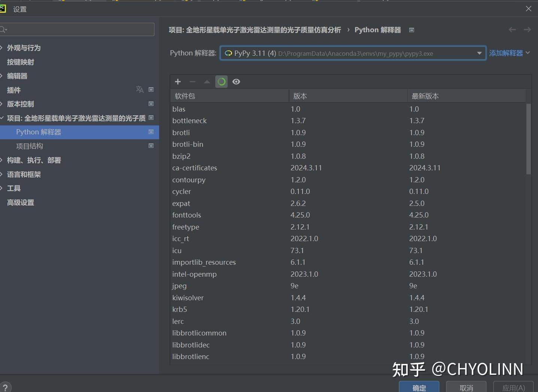Select 项目结构 in the settings sidebar
Image resolution: width=538 pixels, height=392 pixels.
(30, 146)
